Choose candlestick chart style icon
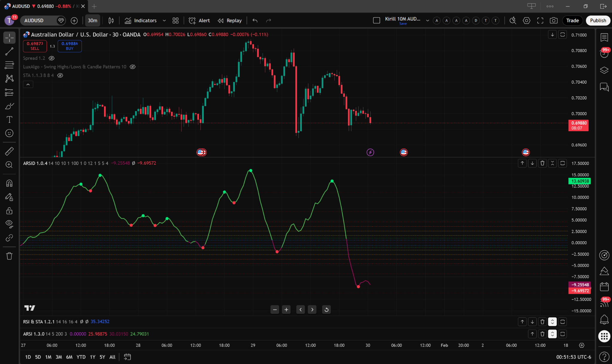This screenshot has width=612, height=364. point(111,20)
